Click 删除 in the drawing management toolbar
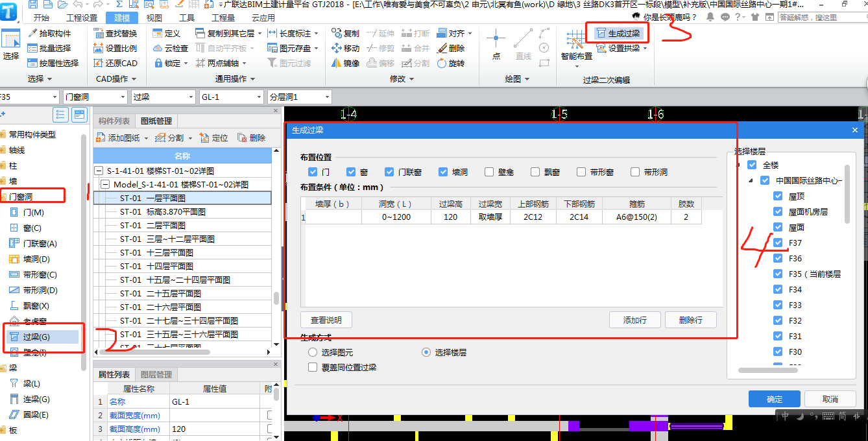The height and width of the screenshot is (441, 868). [x=251, y=137]
